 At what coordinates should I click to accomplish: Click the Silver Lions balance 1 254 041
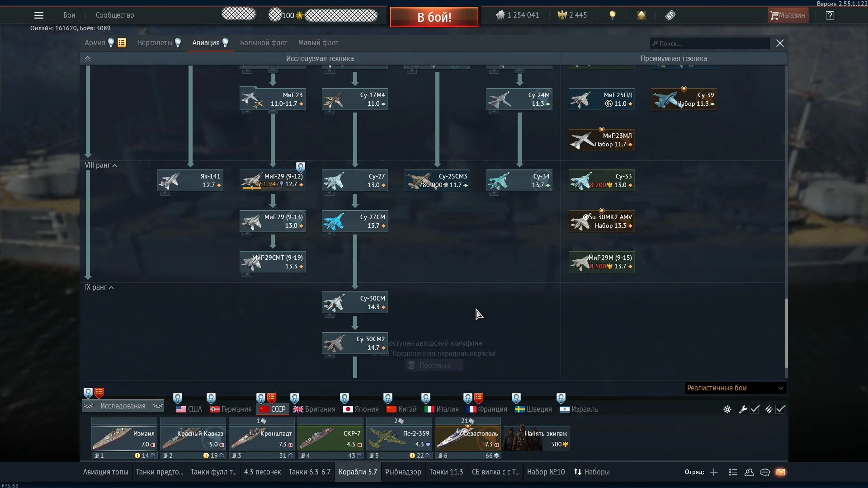point(517,15)
